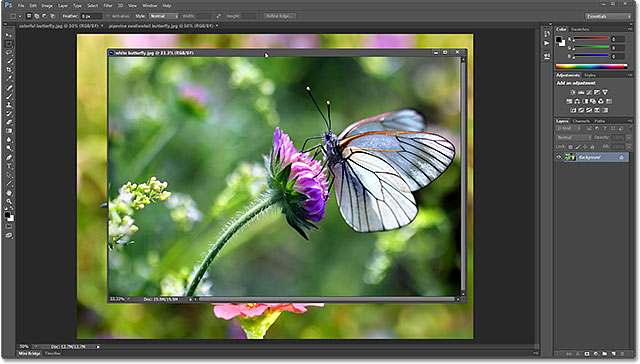
Task: Switch to the colorful butterfly.jpg document tab
Action: (x=58, y=26)
